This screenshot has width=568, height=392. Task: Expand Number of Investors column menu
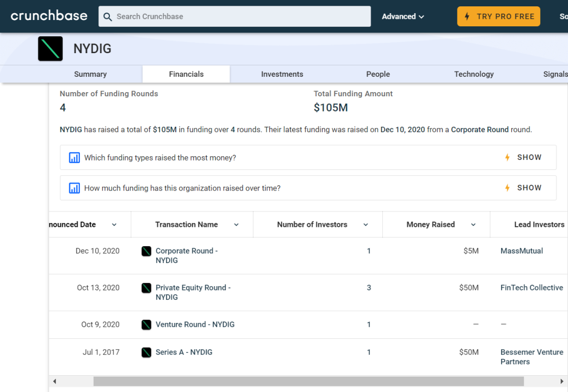point(366,225)
